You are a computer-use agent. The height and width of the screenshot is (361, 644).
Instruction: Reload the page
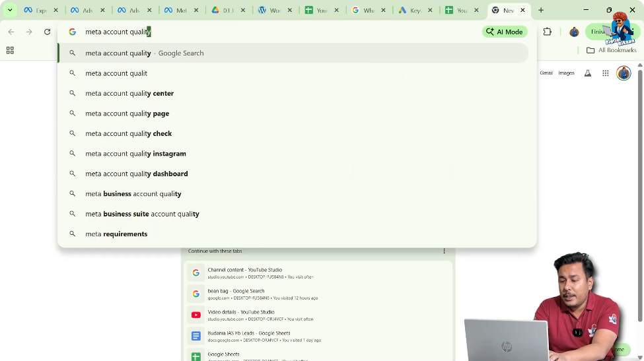point(48,32)
